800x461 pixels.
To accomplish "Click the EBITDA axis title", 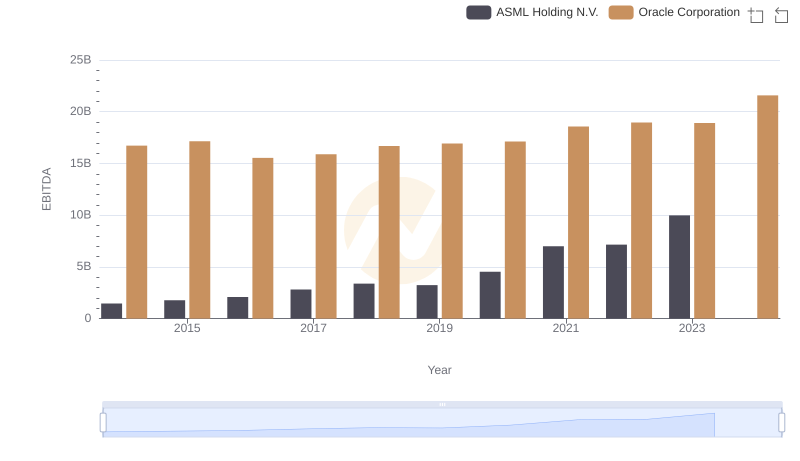I will tap(46, 189).
